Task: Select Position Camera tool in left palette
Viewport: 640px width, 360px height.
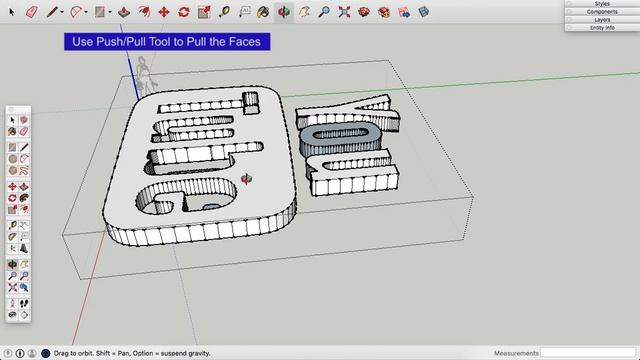Action: [x=12, y=303]
